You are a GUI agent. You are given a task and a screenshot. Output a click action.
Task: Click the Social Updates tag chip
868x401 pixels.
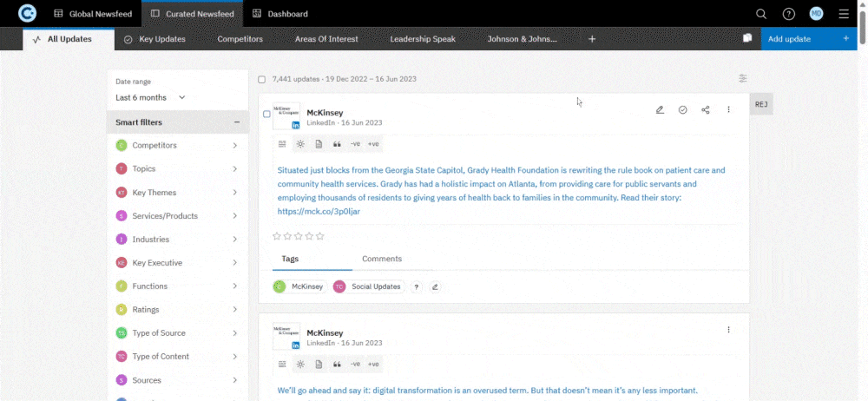(369, 287)
